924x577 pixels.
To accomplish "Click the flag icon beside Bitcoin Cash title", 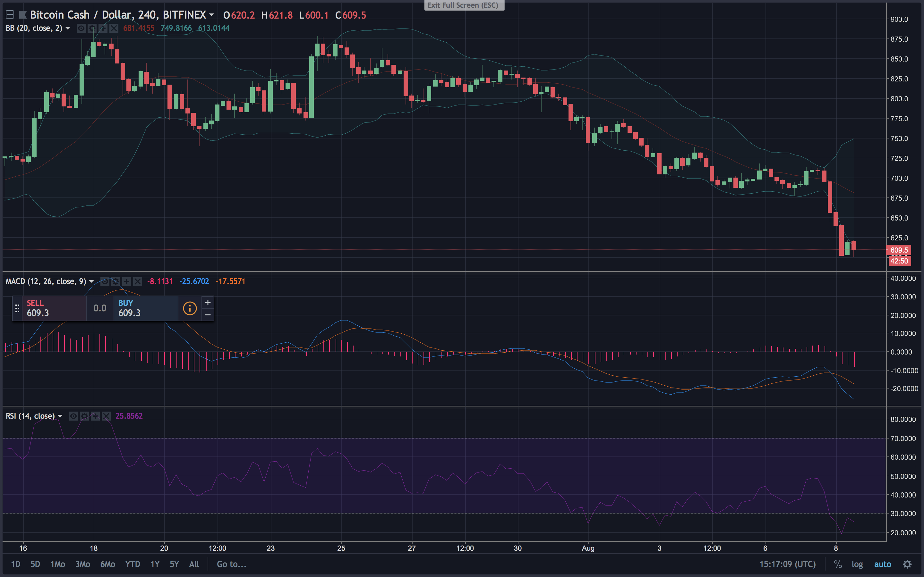I will [23, 15].
